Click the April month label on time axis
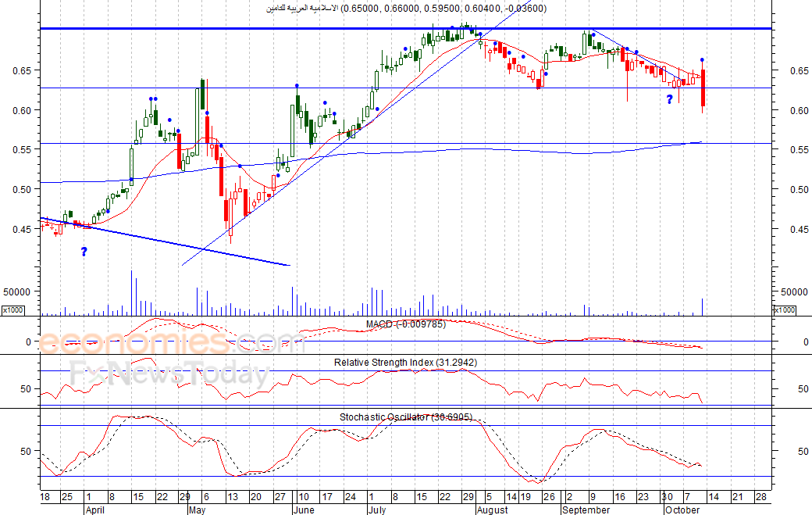The height and width of the screenshot is (515, 812). pos(95,510)
